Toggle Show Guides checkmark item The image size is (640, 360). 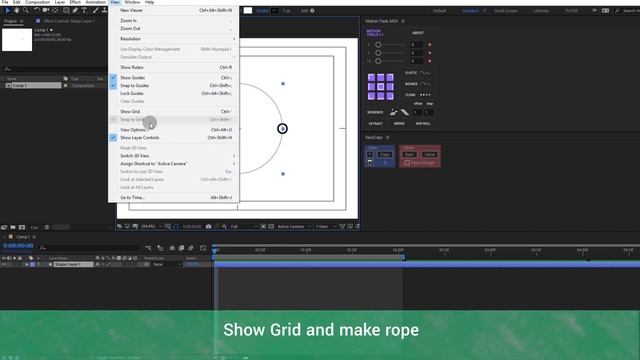click(x=172, y=78)
